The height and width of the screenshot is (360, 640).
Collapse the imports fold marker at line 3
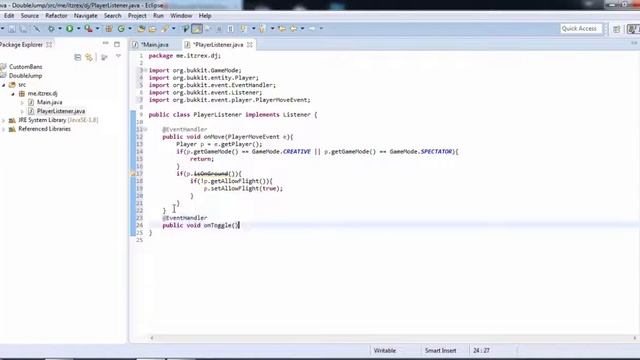(145, 70)
